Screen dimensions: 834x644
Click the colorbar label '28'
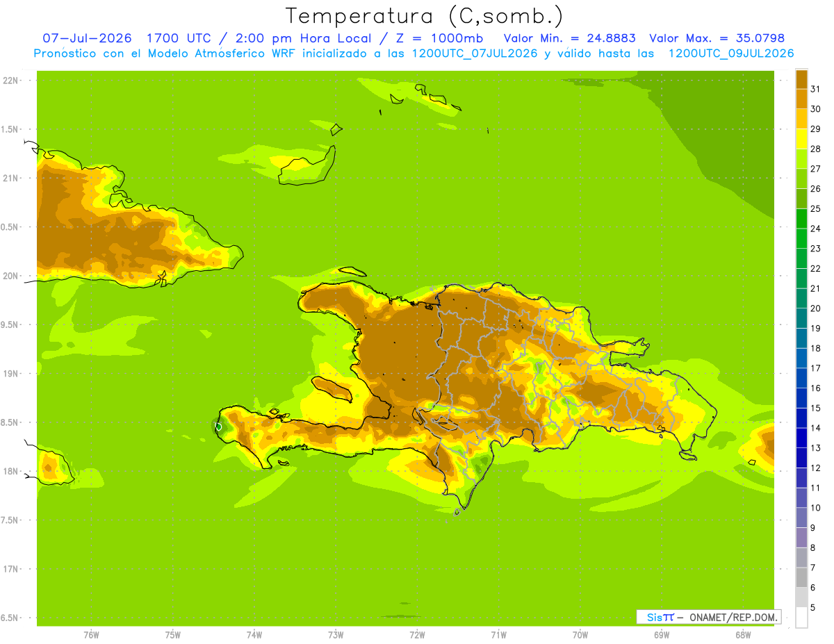coord(816,149)
